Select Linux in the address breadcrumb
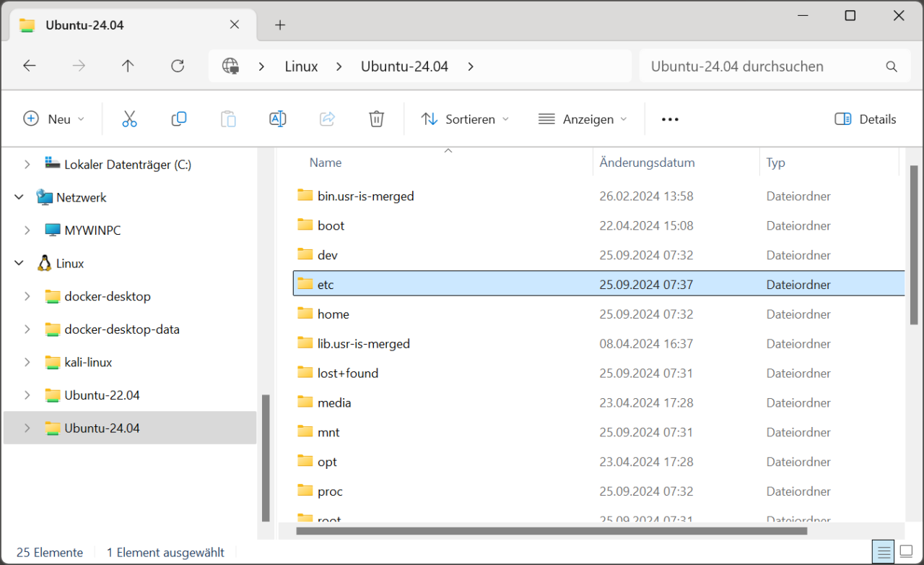Screen dimensions: 924x565 (301, 66)
